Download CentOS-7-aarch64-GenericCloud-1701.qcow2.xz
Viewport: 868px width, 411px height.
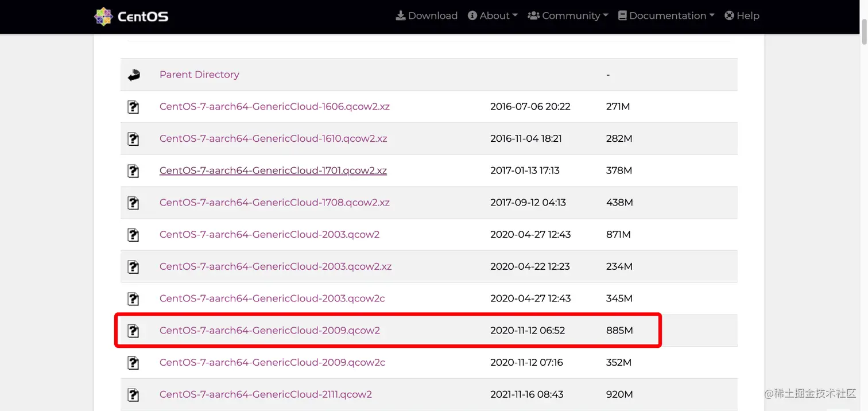pos(273,170)
